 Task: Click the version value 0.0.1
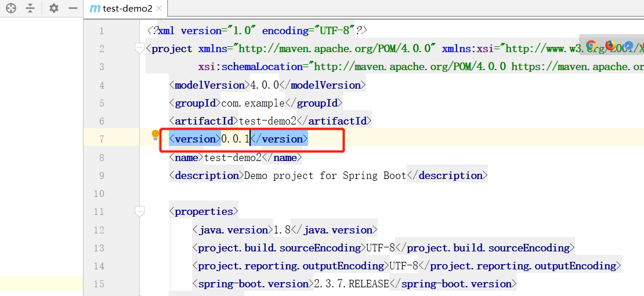[236, 140]
